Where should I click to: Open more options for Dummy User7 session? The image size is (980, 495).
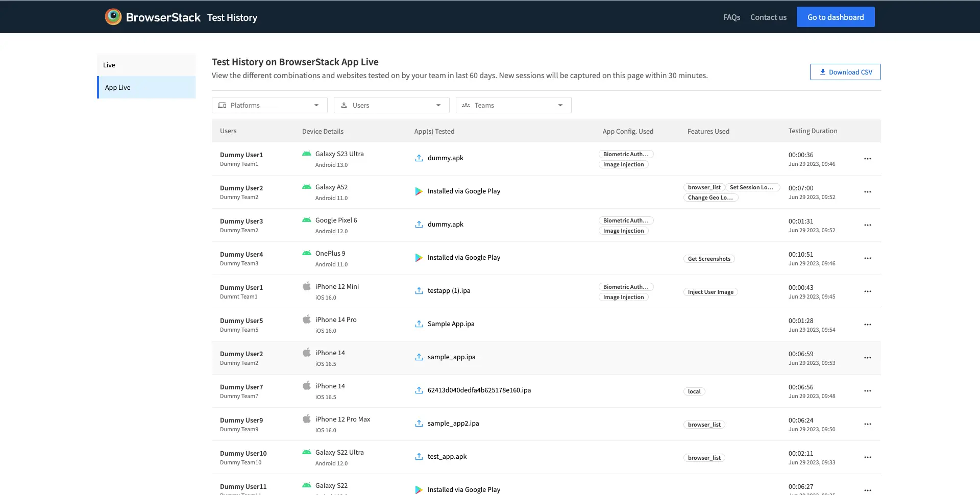pyautogui.click(x=867, y=391)
